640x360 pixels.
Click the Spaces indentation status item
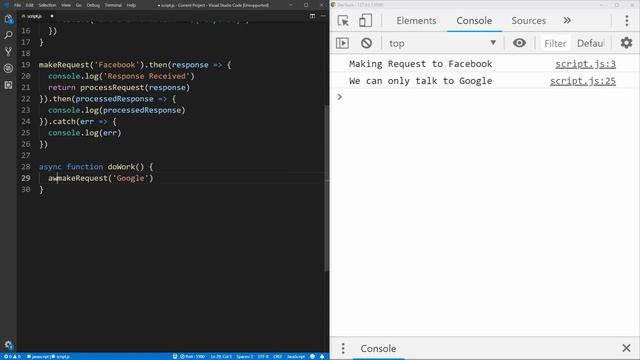(x=244, y=356)
